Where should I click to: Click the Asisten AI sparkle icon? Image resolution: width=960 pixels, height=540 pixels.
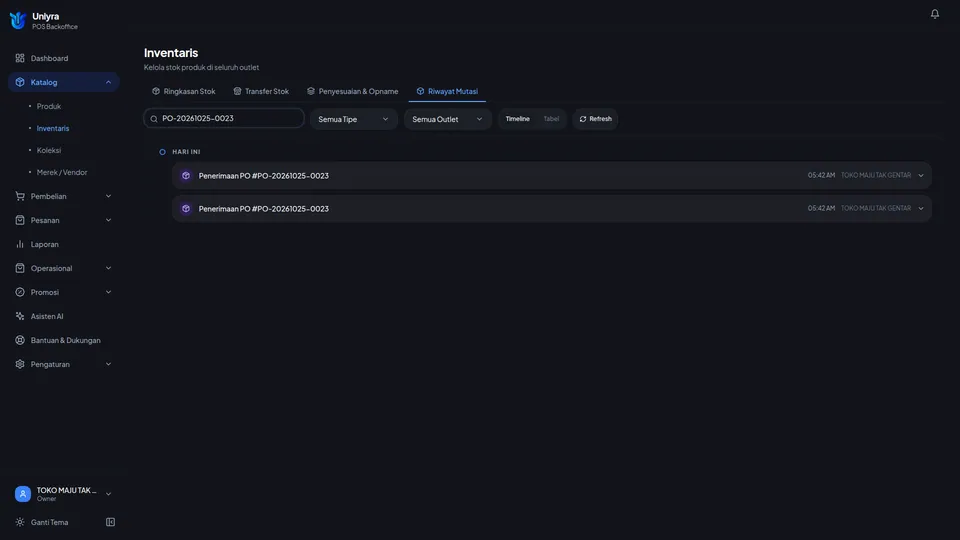click(x=20, y=316)
